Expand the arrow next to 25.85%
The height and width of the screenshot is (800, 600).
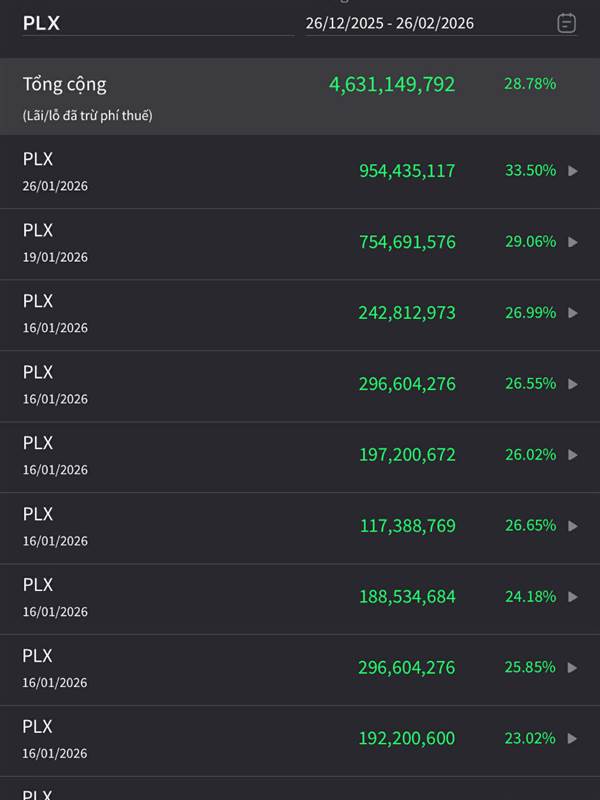click(573, 668)
